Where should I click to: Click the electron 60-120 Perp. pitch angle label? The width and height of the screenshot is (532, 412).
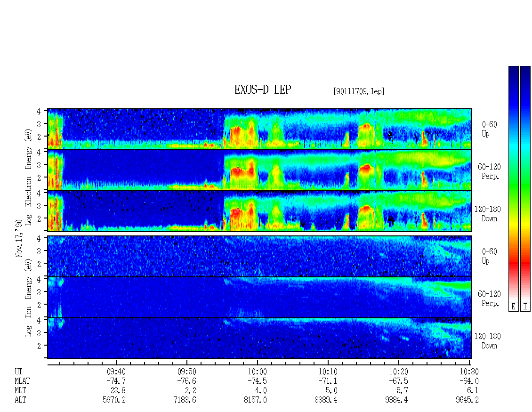click(489, 171)
